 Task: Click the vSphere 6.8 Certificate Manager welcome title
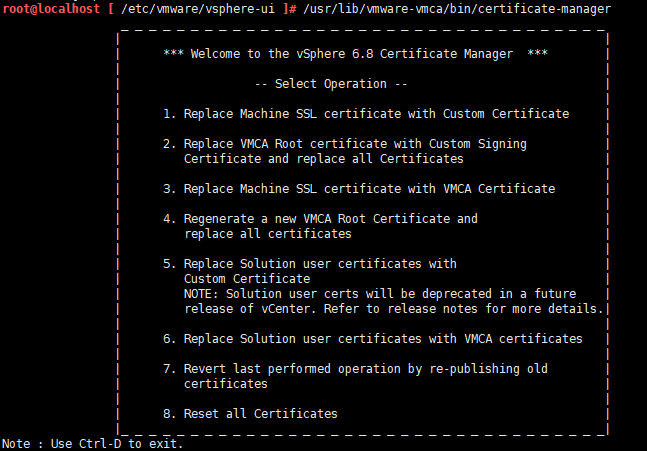(x=355, y=54)
